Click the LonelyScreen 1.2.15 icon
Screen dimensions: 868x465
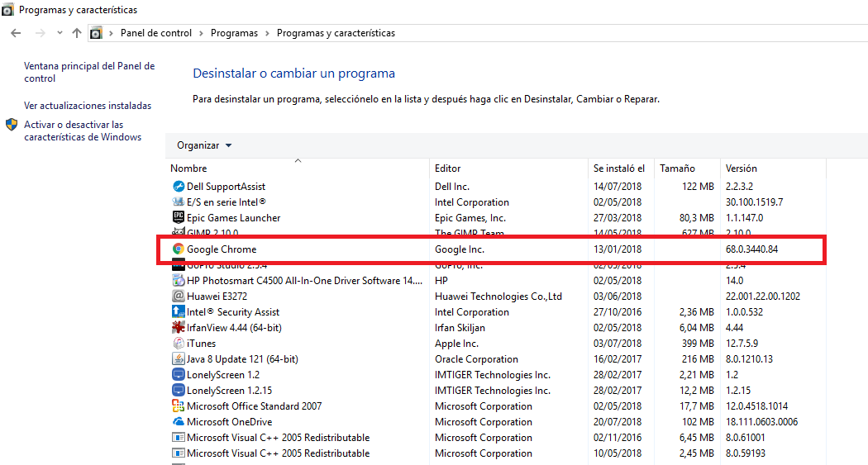point(178,390)
